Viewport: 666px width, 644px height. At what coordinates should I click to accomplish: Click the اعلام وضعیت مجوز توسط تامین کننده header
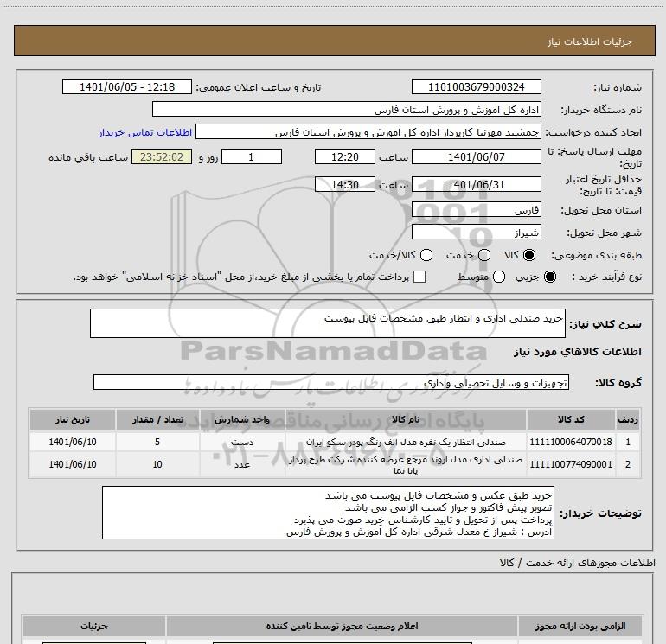[x=342, y=626]
